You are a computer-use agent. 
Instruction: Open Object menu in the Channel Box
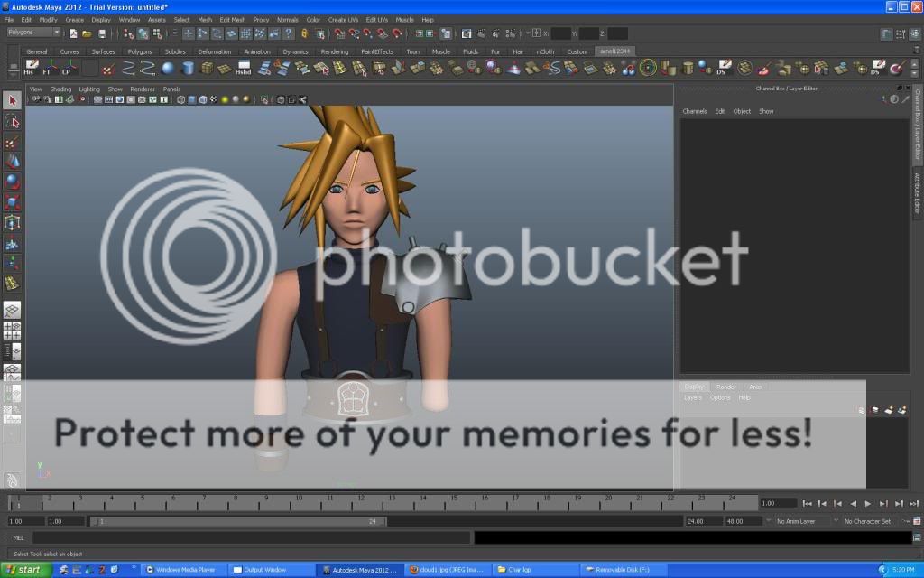click(x=742, y=111)
